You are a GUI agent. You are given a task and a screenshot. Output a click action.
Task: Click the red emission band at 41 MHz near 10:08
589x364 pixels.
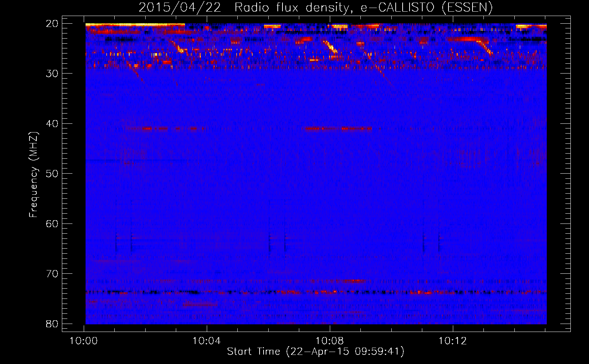tap(339, 128)
